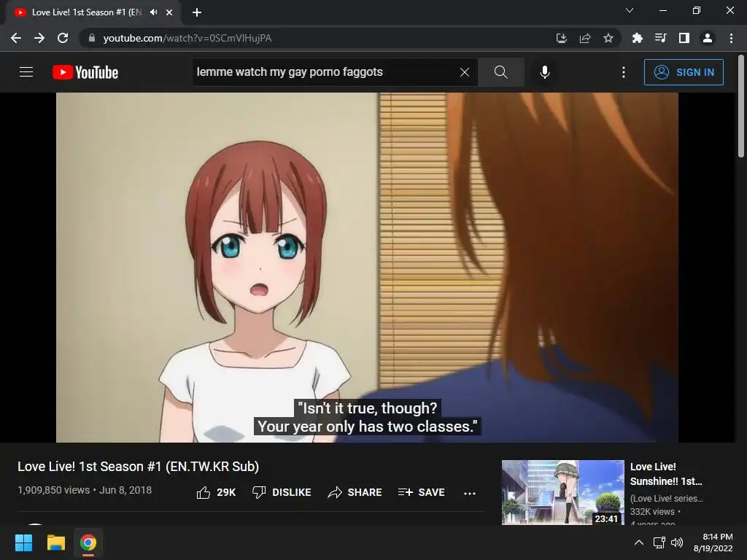This screenshot has width=747, height=560.
Task: Share this page icon in address bar
Action: pyautogui.click(x=585, y=38)
